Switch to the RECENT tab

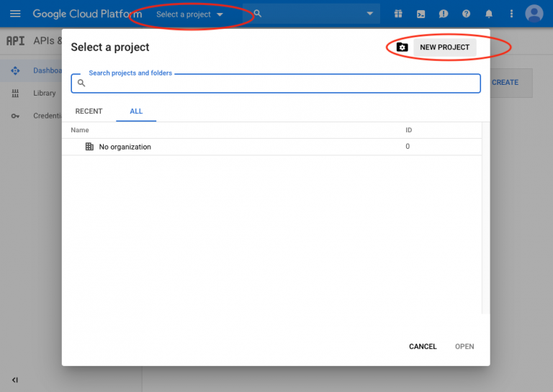tap(89, 111)
